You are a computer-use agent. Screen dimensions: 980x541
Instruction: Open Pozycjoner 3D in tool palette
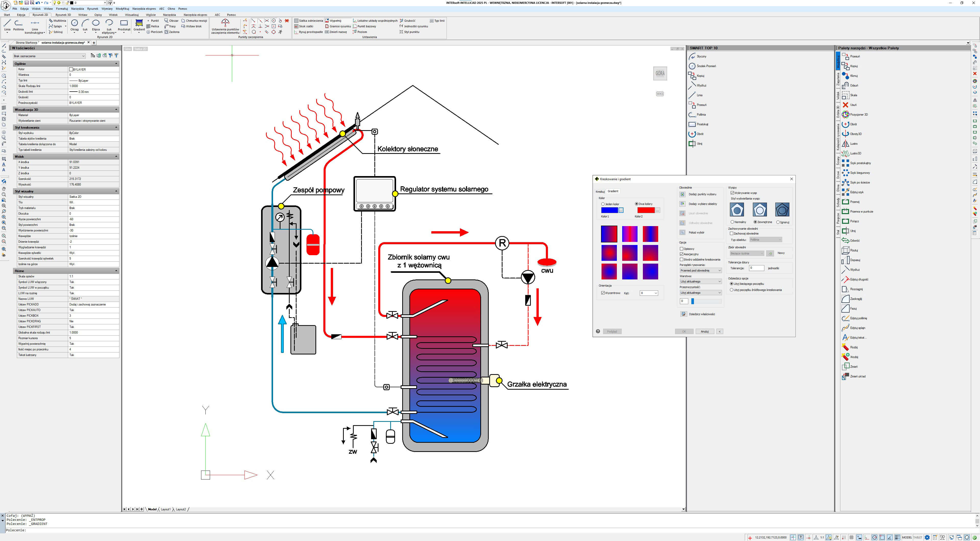[x=855, y=115]
